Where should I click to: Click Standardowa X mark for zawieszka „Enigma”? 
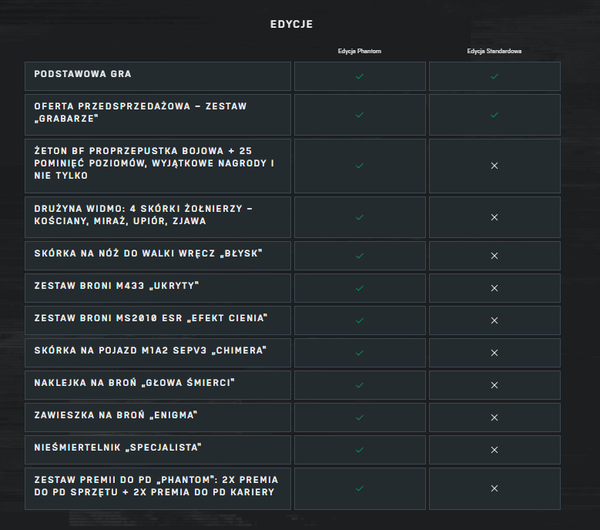[x=494, y=417]
